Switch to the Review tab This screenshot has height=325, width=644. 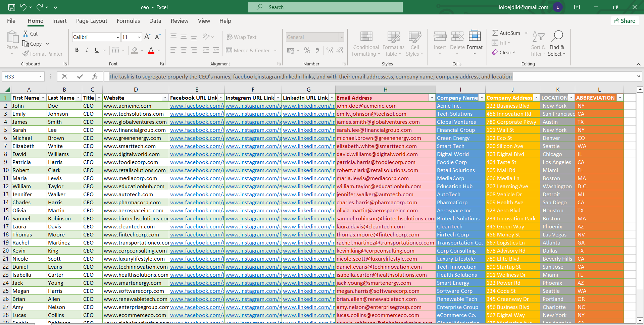point(180,21)
